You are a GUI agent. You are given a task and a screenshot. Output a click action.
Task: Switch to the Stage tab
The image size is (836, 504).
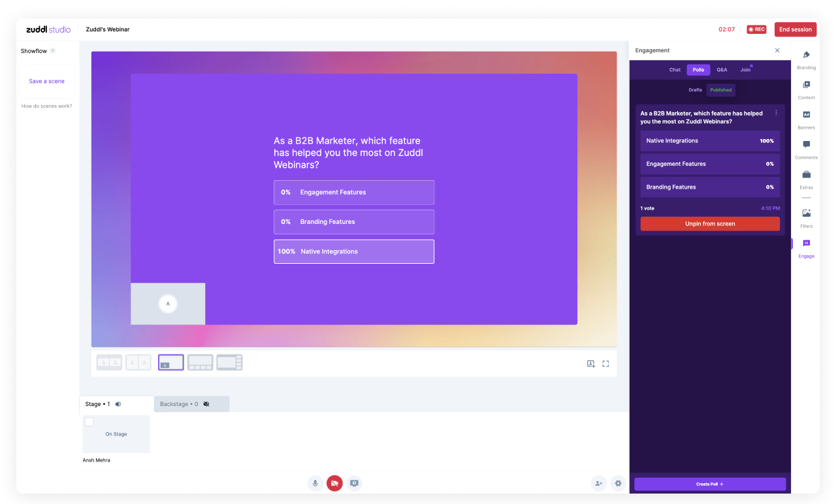(116, 404)
